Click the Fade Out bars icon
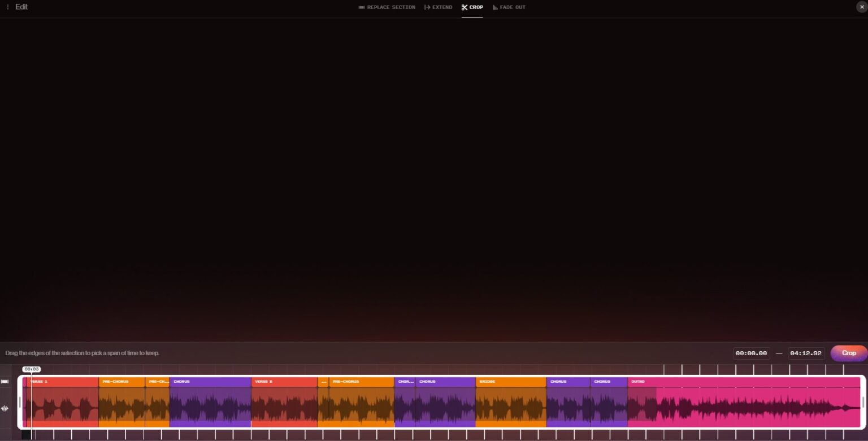The image size is (868, 441). click(x=496, y=7)
